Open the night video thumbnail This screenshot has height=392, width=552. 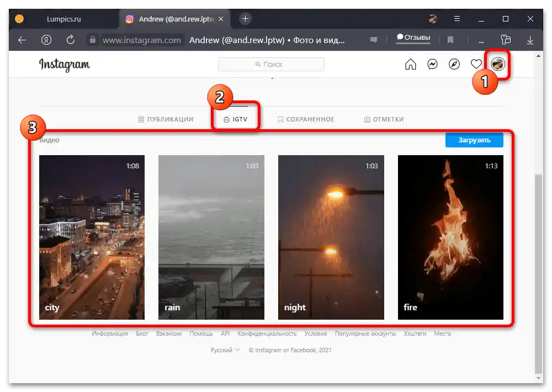(331, 237)
